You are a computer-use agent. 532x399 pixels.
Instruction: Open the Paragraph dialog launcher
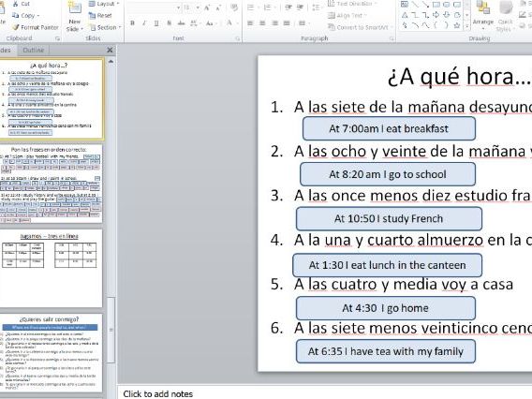(392, 38)
